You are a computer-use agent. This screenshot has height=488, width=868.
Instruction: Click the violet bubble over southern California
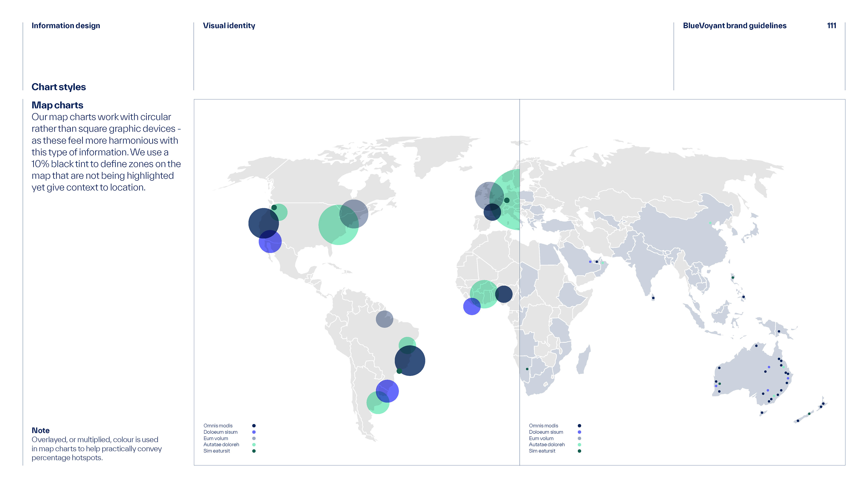point(270,242)
